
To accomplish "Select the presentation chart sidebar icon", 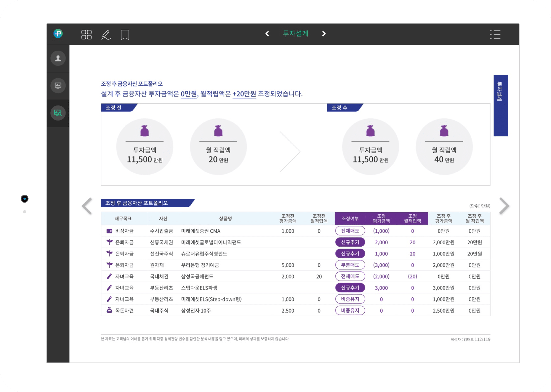I will click(x=58, y=86).
